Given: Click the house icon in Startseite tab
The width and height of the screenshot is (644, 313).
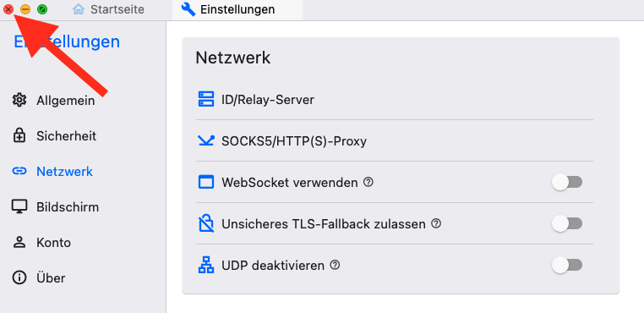Looking at the screenshot, I should point(79,9).
